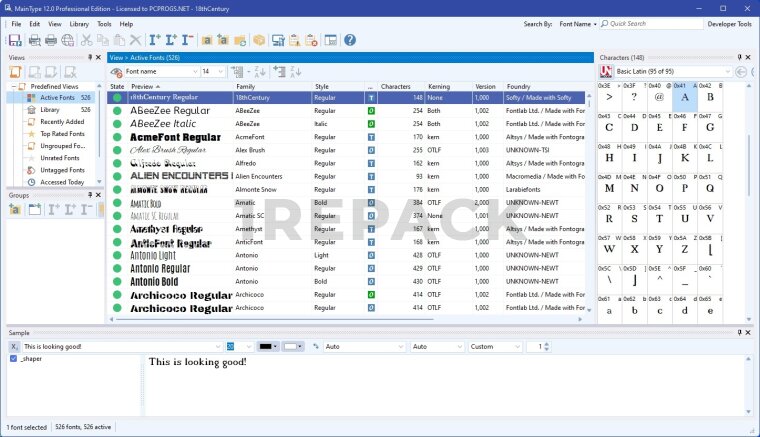Open the black text color swatch in Sample

pyautogui.click(x=268, y=346)
